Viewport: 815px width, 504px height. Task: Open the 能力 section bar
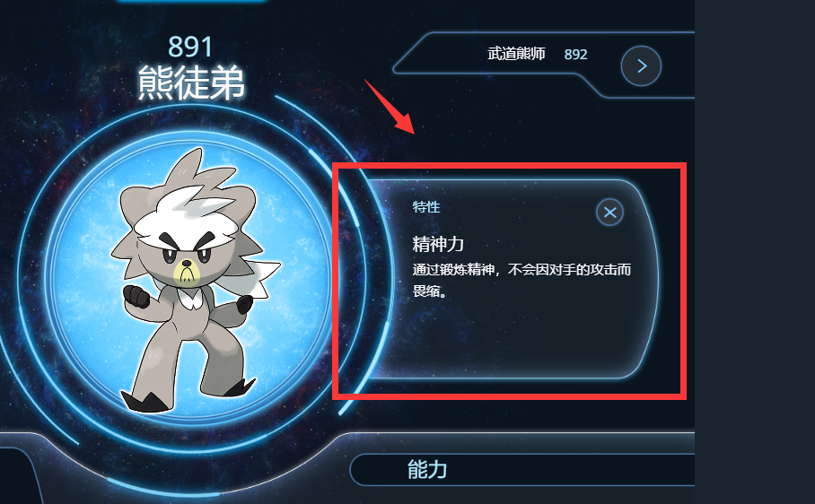point(522,469)
